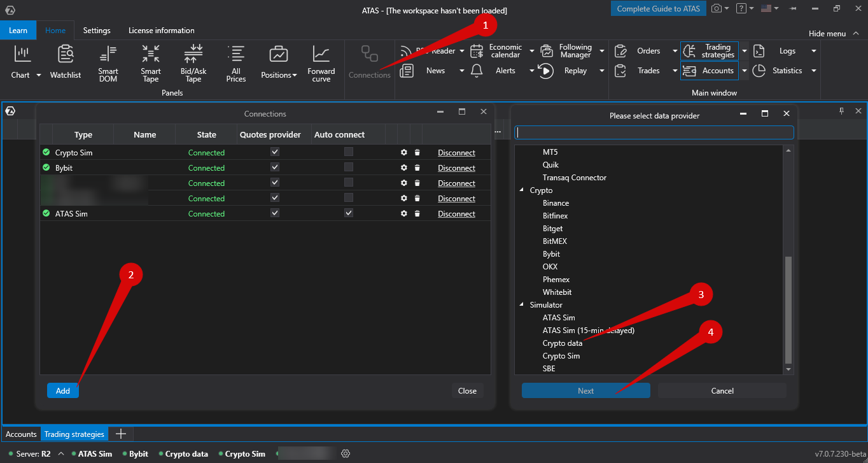Enable Auto connect for Crypto Sim
This screenshot has width=868, height=463.
(x=349, y=152)
